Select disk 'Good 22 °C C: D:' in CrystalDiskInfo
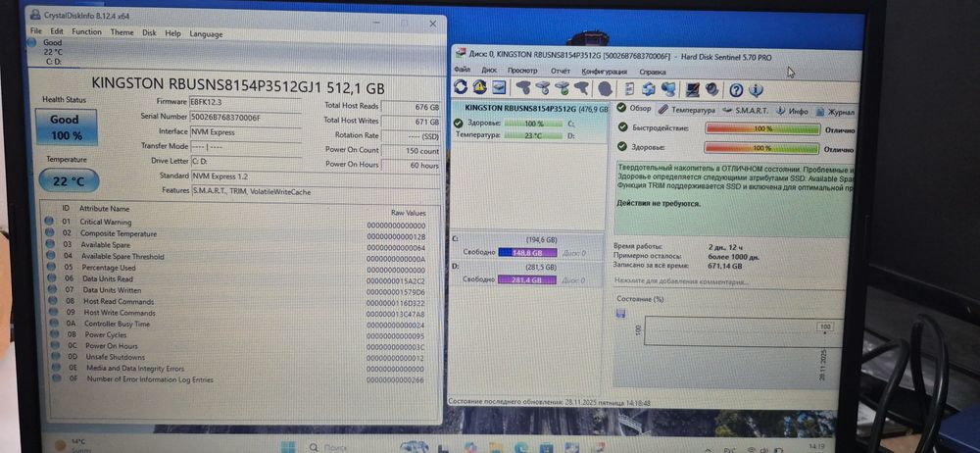Viewport: 980px width, 453px height. [x=53, y=52]
